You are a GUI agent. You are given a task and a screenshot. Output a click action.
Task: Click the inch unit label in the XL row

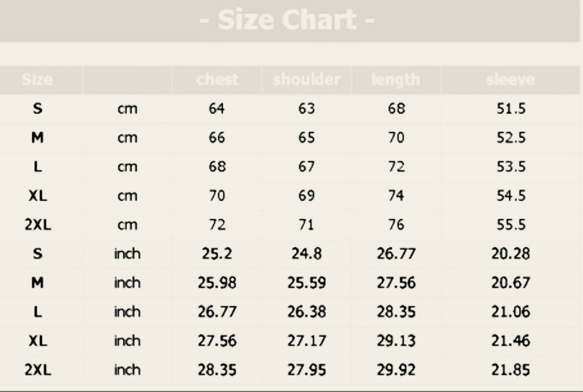[x=127, y=341]
